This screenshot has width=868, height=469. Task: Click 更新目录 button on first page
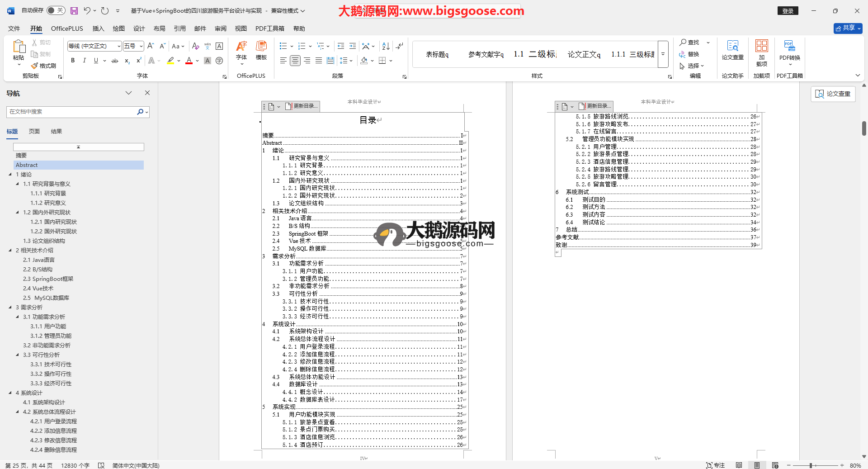[302, 106]
